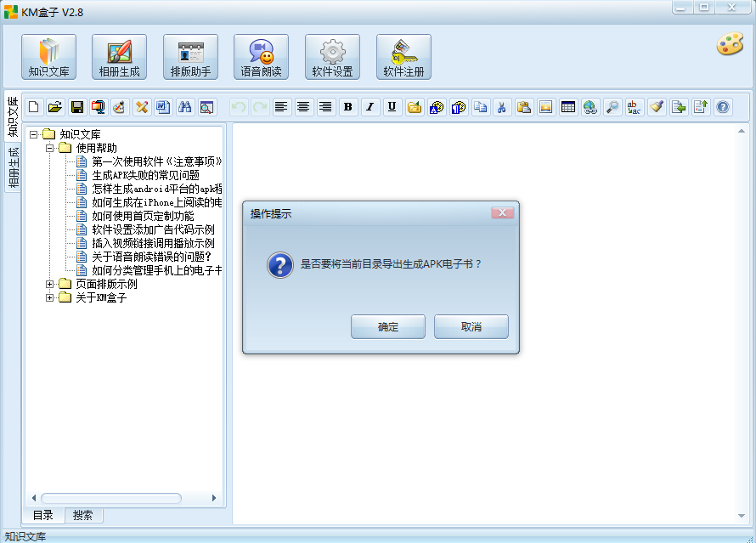The height and width of the screenshot is (543, 756).
Task: Save with the floppy disk icon
Action: [x=77, y=107]
